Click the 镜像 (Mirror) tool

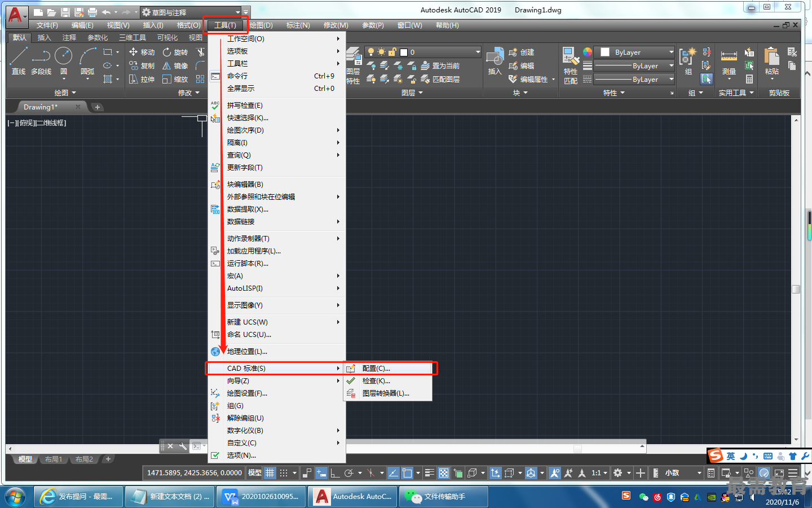tap(175, 66)
